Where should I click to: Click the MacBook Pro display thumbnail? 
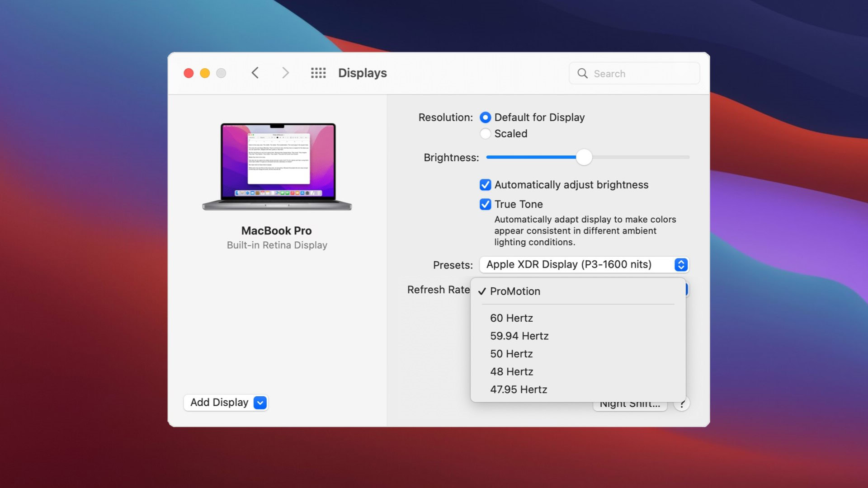(x=277, y=167)
